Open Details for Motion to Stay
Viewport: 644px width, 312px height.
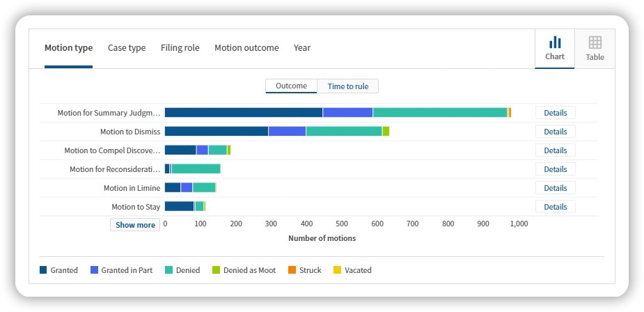[x=556, y=207]
